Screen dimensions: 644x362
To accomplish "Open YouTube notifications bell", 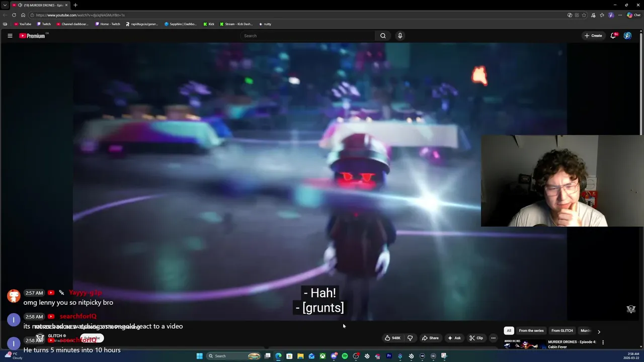I will (x=613, y=36).
